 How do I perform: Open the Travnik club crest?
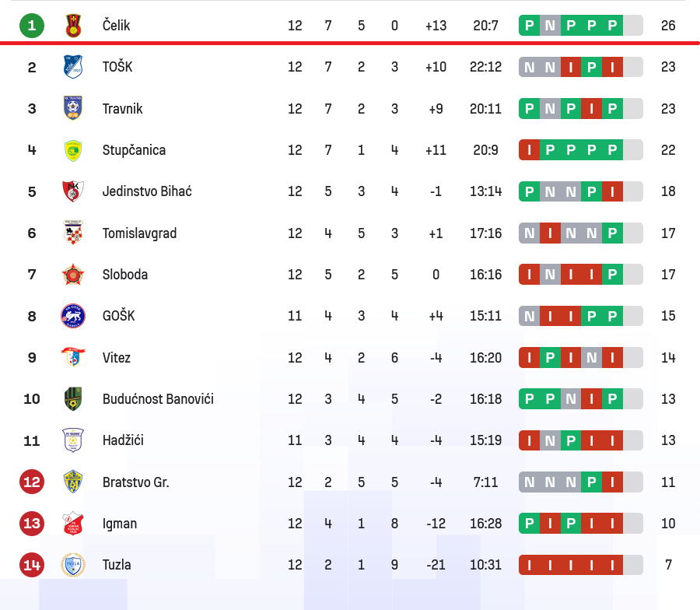click(x=73, y=108)
